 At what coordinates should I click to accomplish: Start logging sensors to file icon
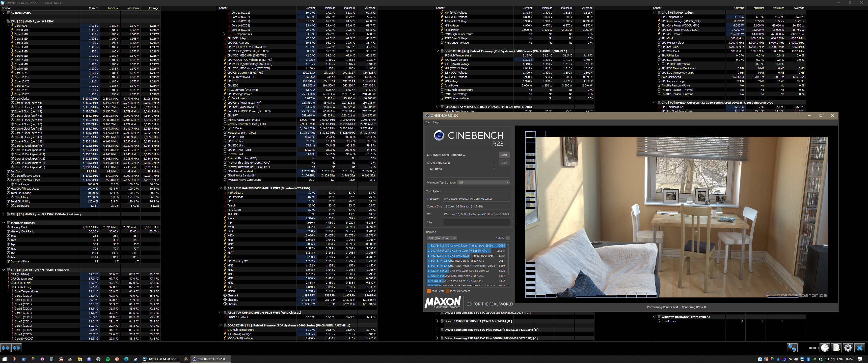coord(837,348)
